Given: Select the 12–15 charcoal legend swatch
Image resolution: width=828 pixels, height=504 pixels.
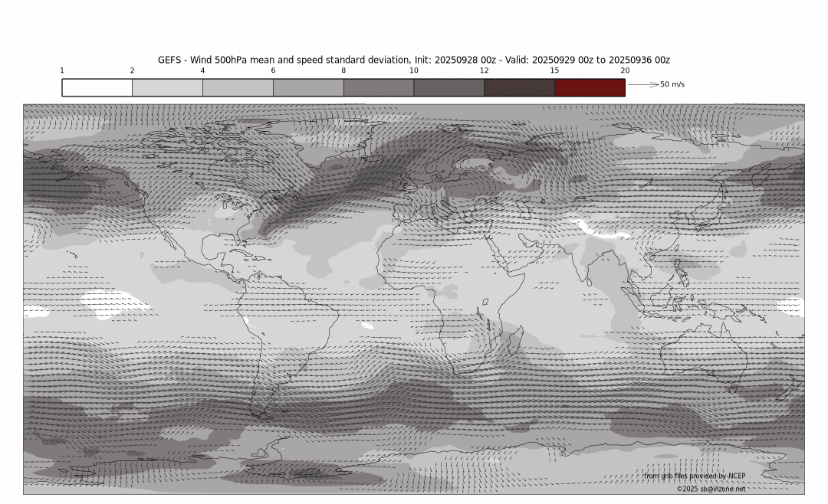Looking at the screenshot, I should [519, 87].
